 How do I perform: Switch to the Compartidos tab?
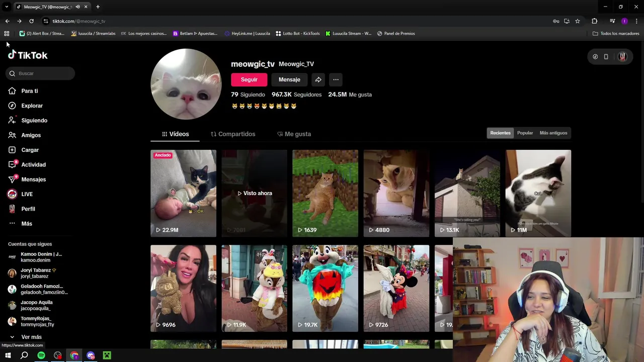(233, 134)
